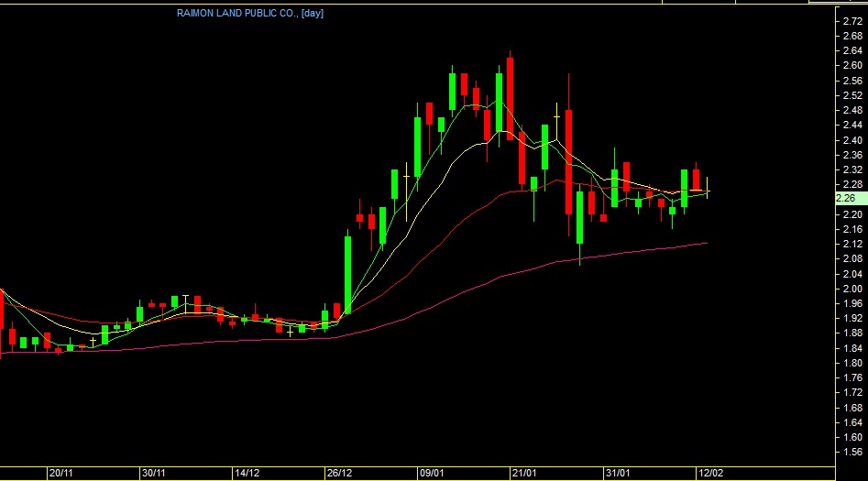Select the 1.76 price axis value
Screen dimensions: 868x481
tap(852, 377)
